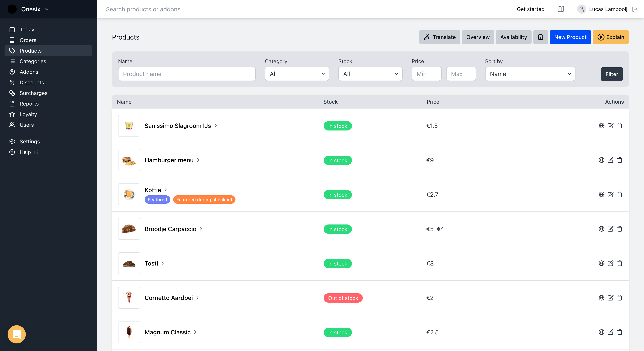Open translations globe for Hamburger menu

[601, 160]
